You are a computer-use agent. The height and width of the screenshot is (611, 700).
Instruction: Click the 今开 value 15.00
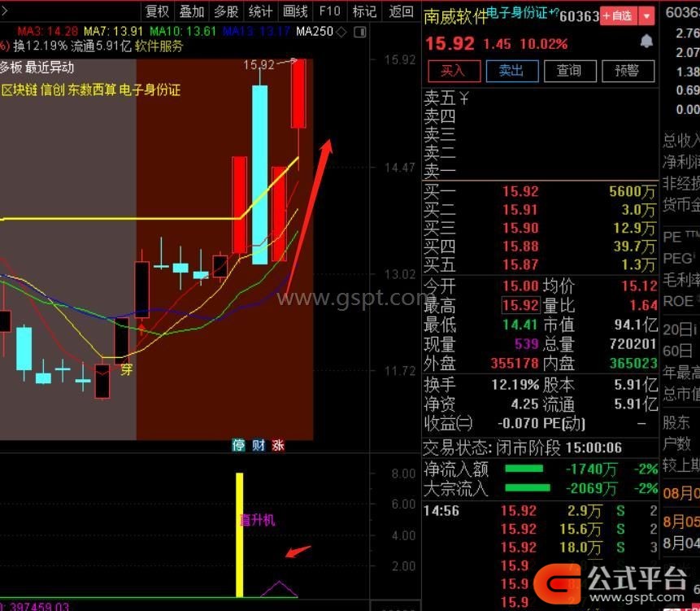(x=520, y=286)
